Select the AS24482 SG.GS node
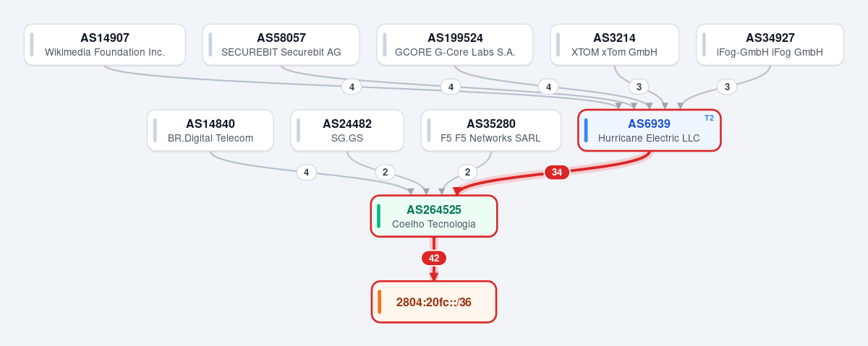 click(347, 131)
